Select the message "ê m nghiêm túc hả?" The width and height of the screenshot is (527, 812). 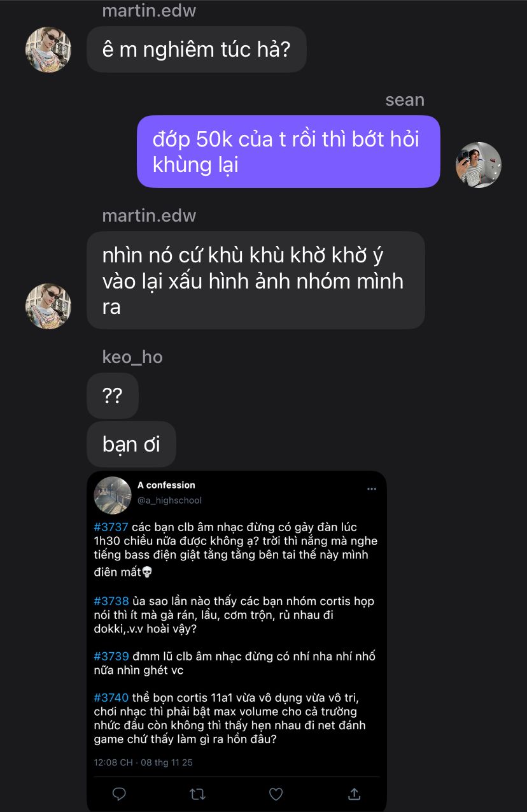(196, 50)
